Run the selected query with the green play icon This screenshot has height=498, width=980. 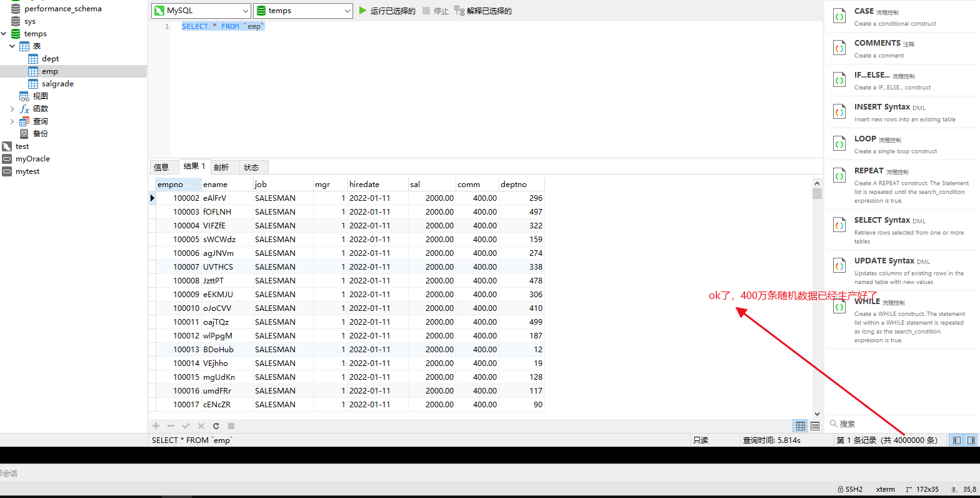[363, 11]
